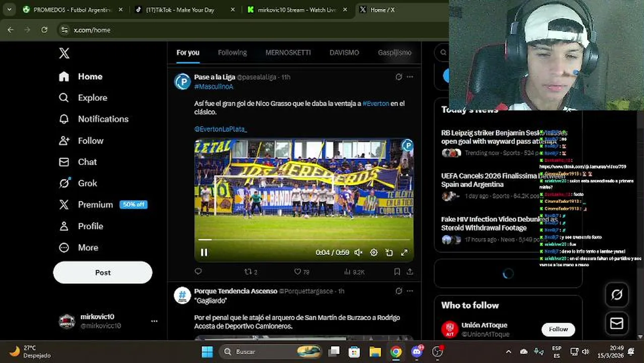Switch to mirkovic10 Stream tab
644x363 pixels.
click(x=297, y=10)
